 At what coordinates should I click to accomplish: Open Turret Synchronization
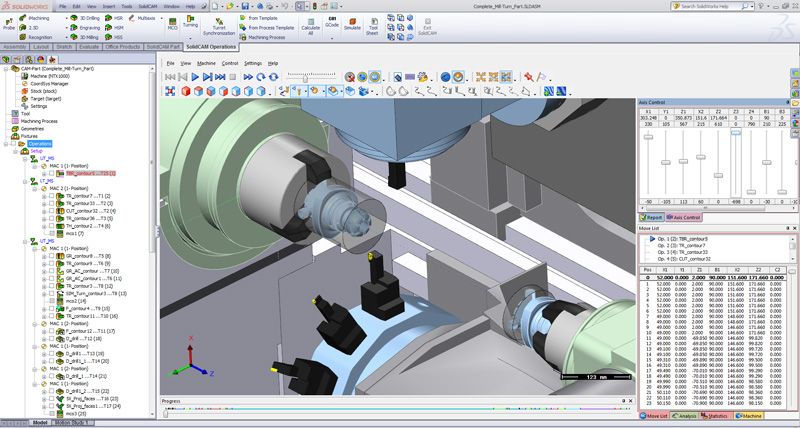[x=219, y=27]
